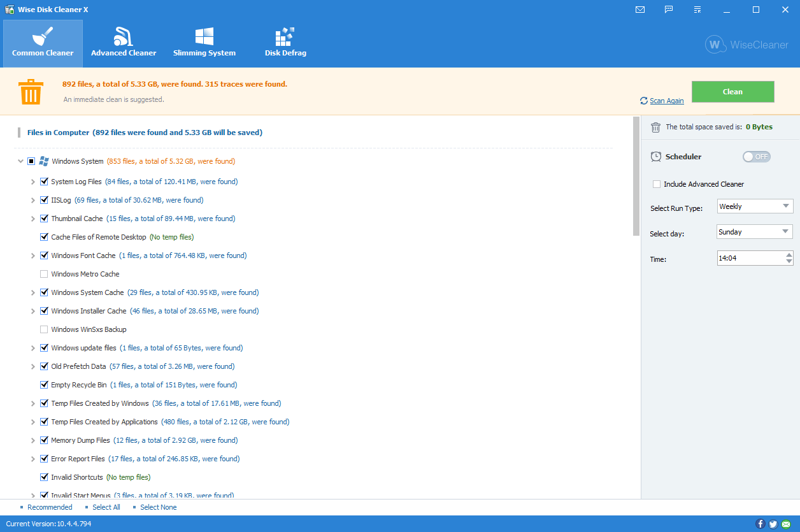Turn on the Scheduler toggle switch
Screen dimensions: 800x532
click(x=756, y=157)
